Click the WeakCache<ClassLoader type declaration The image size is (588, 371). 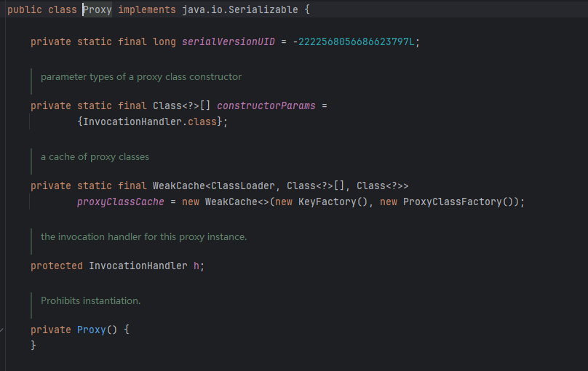(x=214, y=186)
